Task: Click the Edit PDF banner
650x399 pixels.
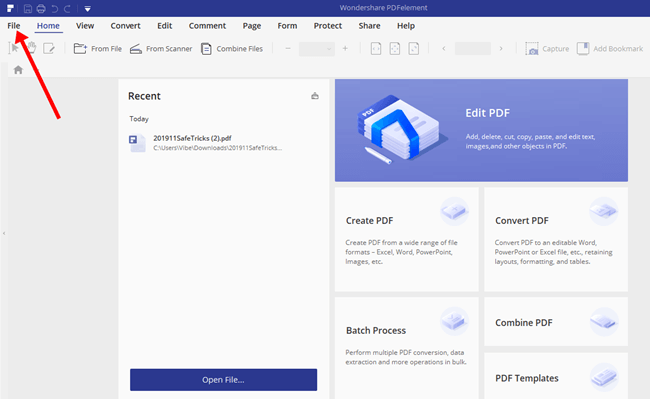Action: pyautogui.click(x=481, y=131)
